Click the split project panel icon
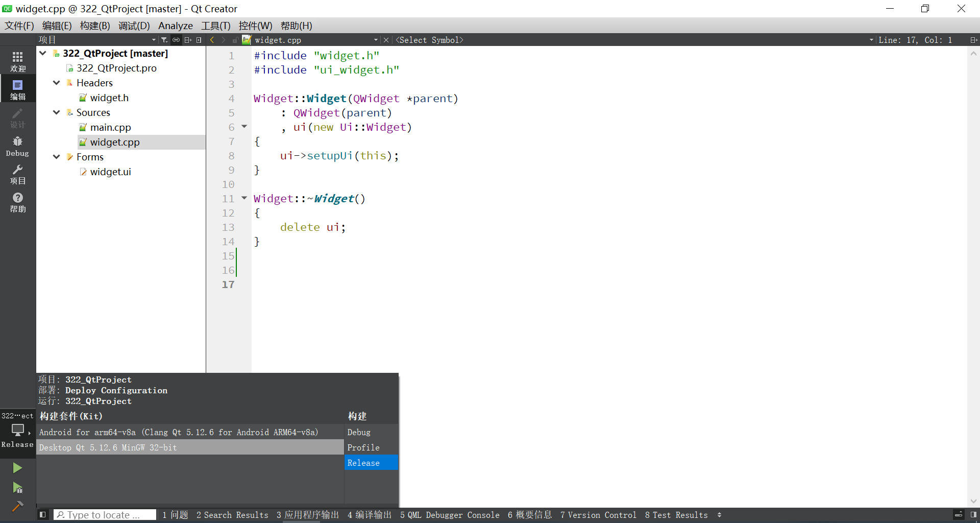This screenshot has width=980, height=523. pos(188,40)
